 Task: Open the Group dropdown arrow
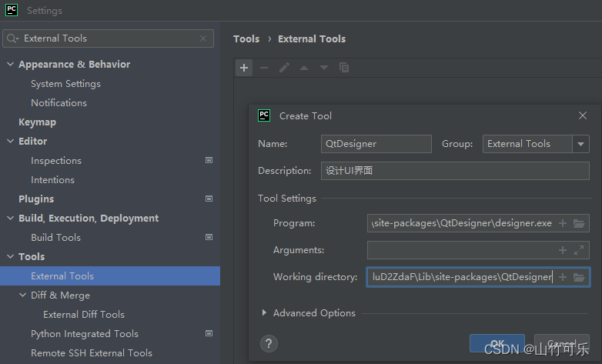(x=581, y=144)
